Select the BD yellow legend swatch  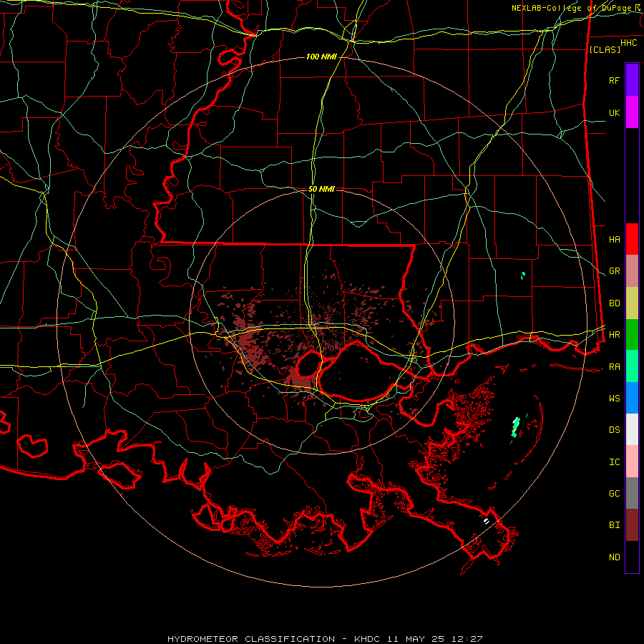pos(632,303)
